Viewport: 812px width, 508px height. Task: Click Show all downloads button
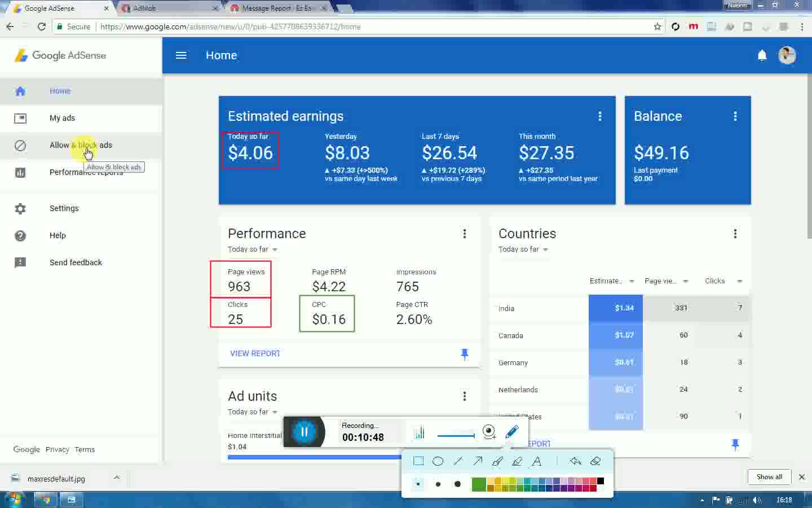769,477
